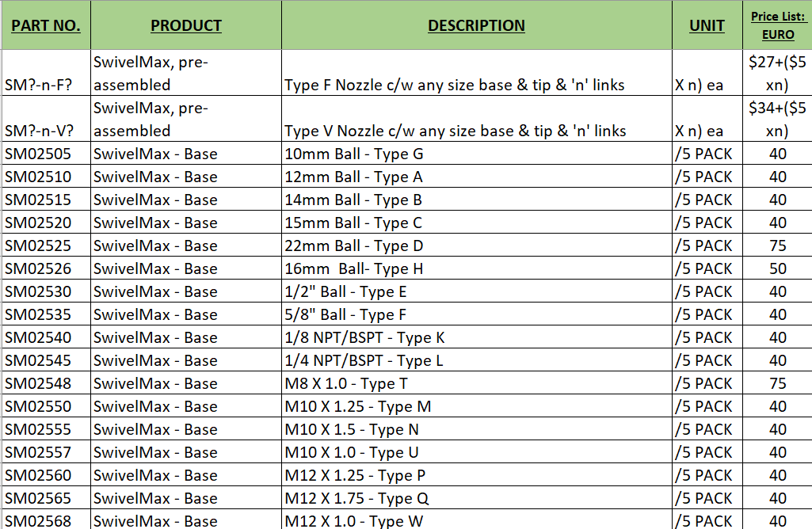Select the price 75 for SM02525

(x=777, y=245)
